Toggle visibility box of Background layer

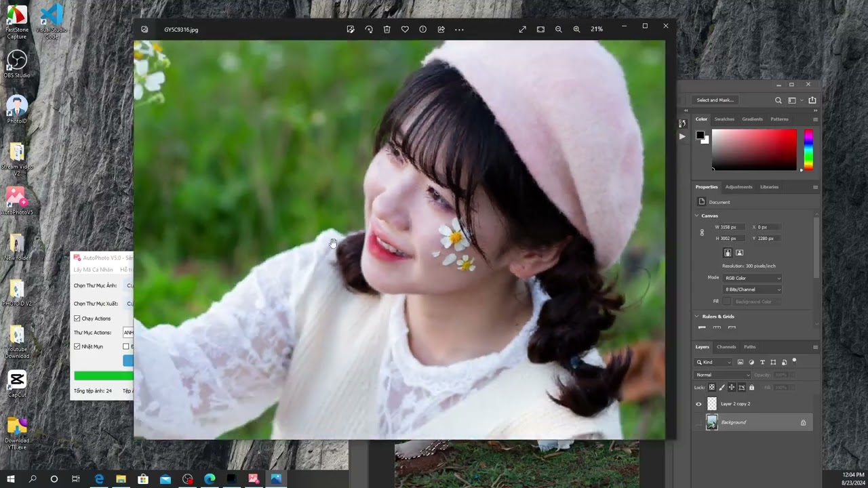click(698, 422)
